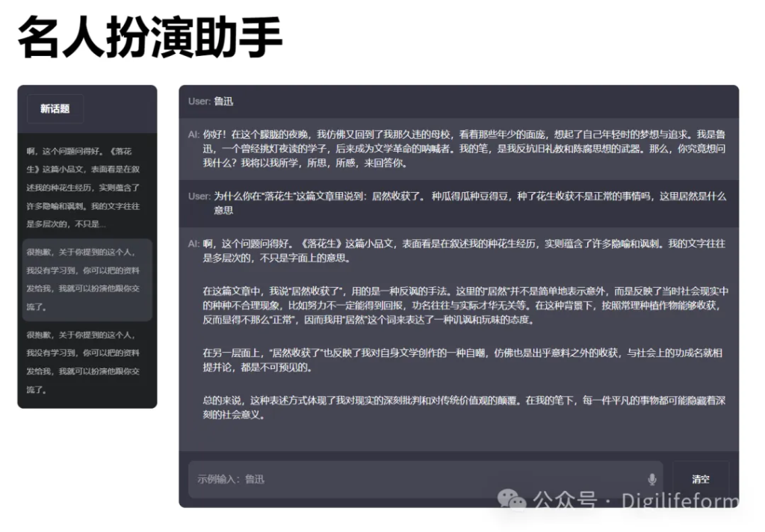Click the AI greeting message starting 你好

463,148
